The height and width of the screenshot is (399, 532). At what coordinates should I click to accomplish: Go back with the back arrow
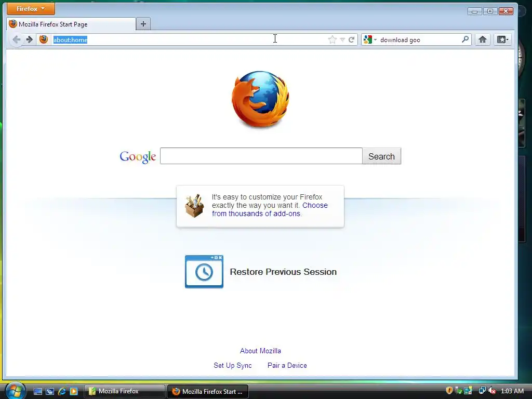[x=16, y=39]
